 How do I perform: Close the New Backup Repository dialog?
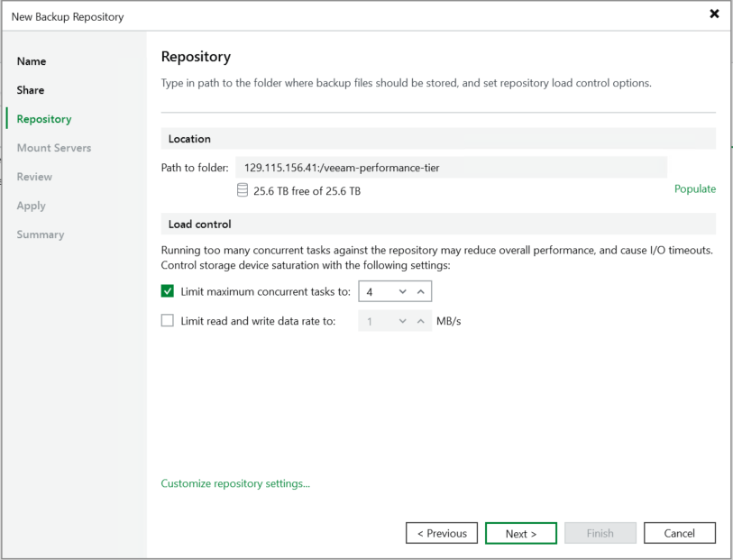pyautogui.click(x=714, y=14)
